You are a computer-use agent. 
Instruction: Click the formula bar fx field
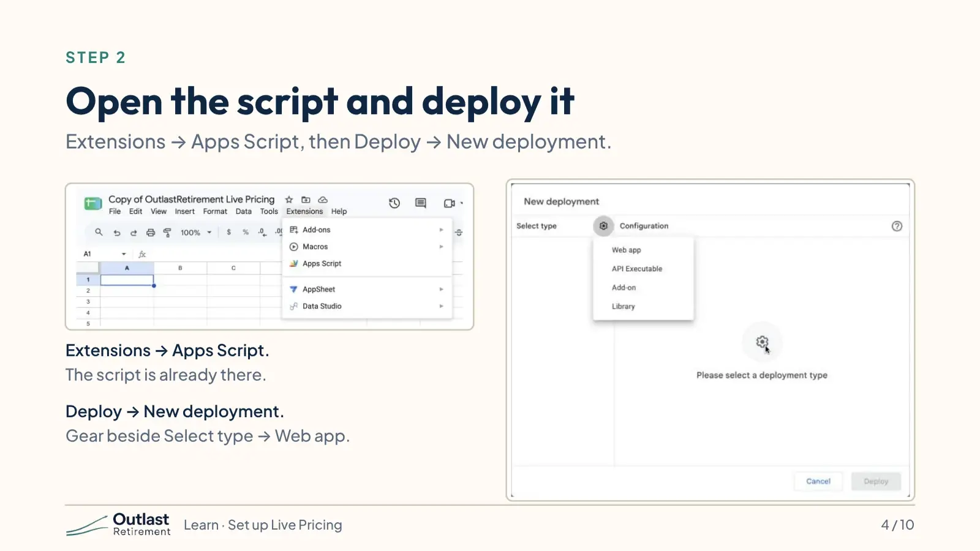click(x=142, y=254)
